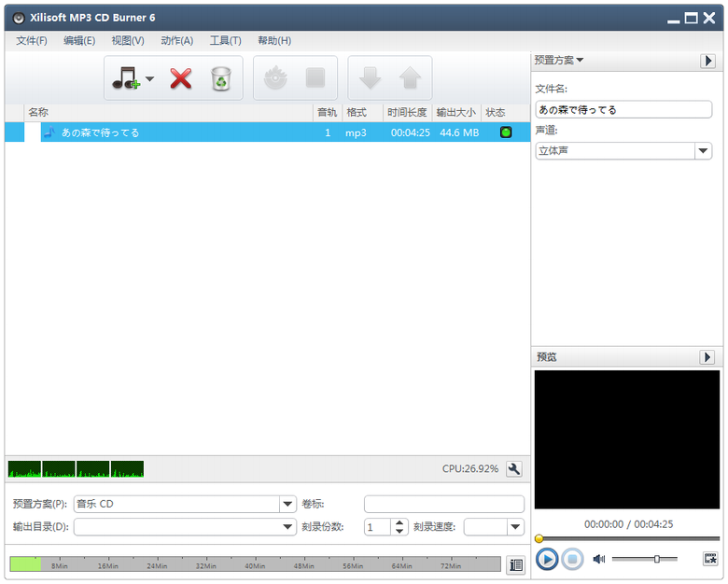
Task: Open the 工具(T) menu
Action: click(x=225, y=40)
